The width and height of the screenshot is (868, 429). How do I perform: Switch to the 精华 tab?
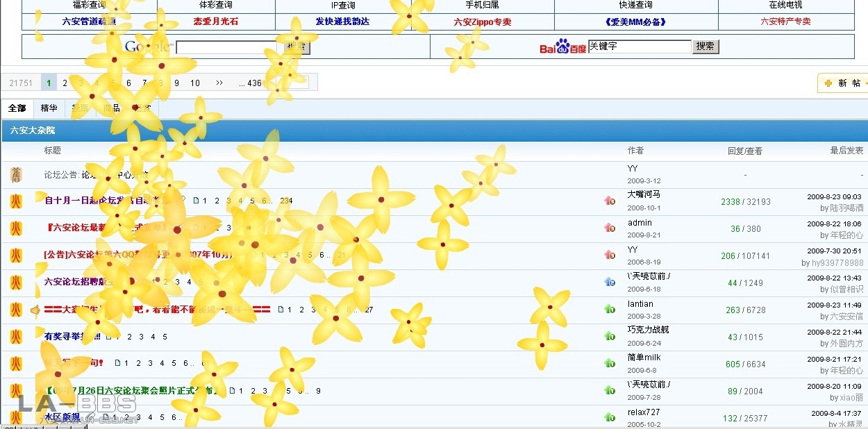point(49,108)
